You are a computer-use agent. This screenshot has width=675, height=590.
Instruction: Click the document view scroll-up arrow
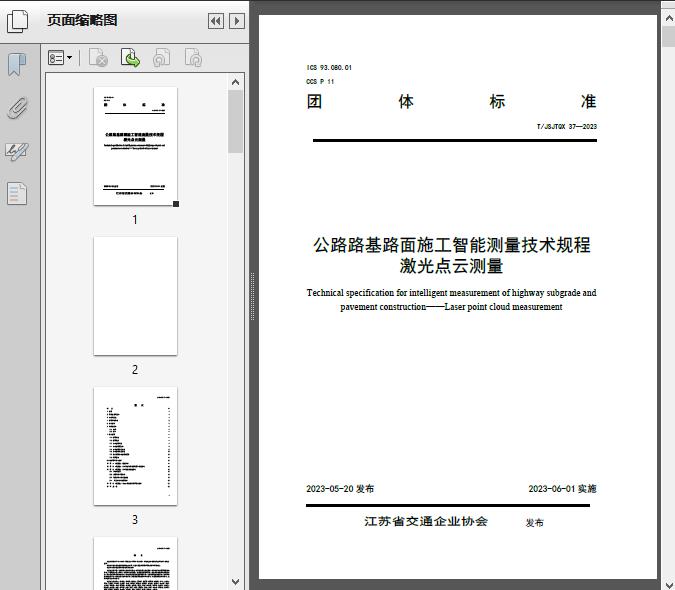[669, 19]
